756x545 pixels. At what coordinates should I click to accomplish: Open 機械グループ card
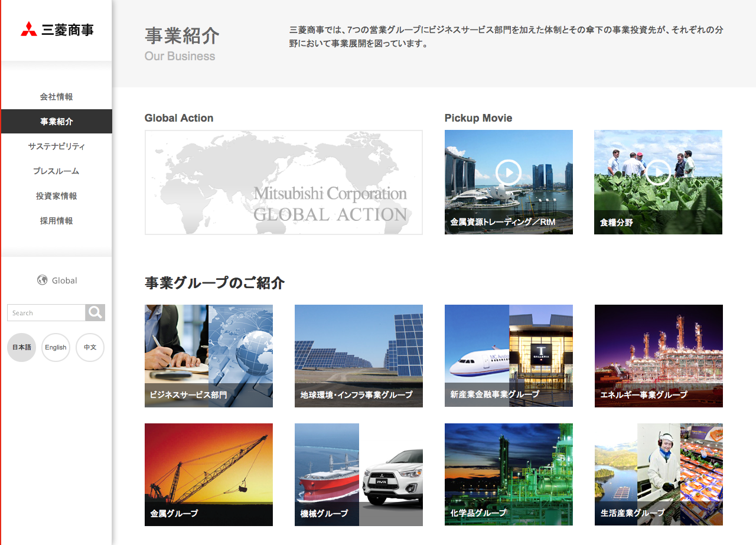tap(359, 475)
